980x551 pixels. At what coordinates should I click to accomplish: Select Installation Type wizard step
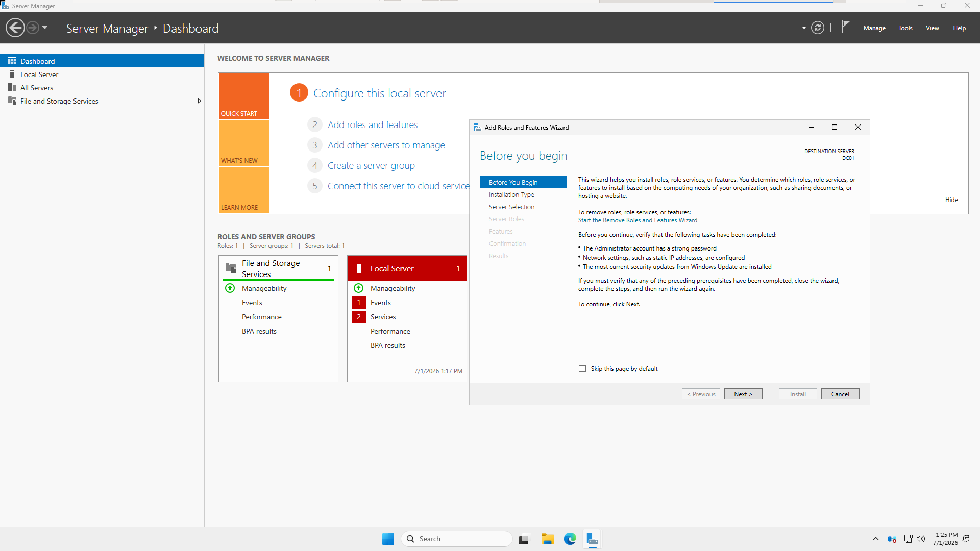pos(511,194)
